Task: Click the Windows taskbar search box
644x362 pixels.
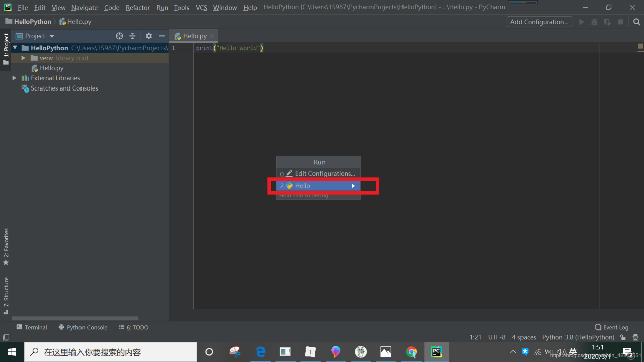Action: [x=111, y=352]
